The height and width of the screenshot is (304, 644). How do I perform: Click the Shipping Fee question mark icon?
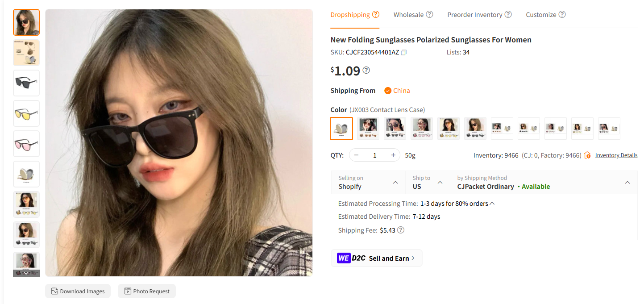(x=400, y=230)
